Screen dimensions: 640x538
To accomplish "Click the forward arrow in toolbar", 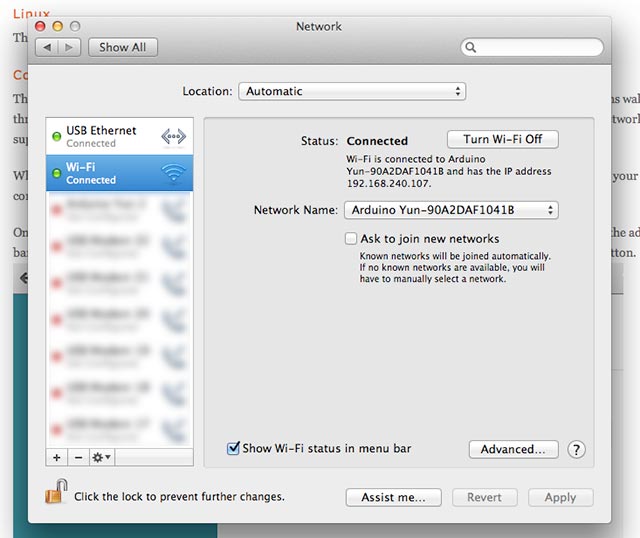I will pos(69,47).
